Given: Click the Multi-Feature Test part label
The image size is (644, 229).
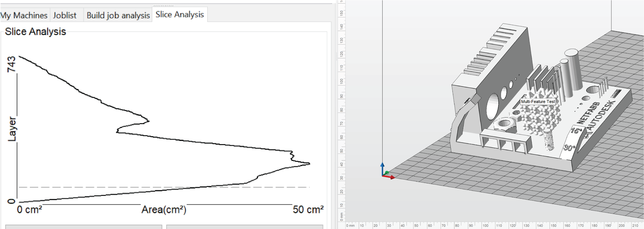Looking at the screenshot, I should coord(538,101).
